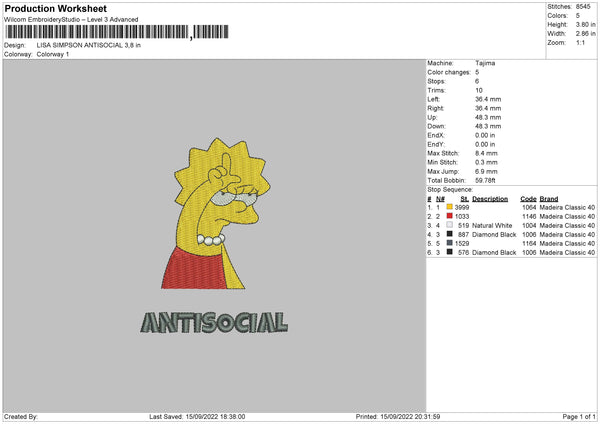Click stitch count 576 in stop 6
This screenshot has width=600, height=424.
(x=463, y=253)
